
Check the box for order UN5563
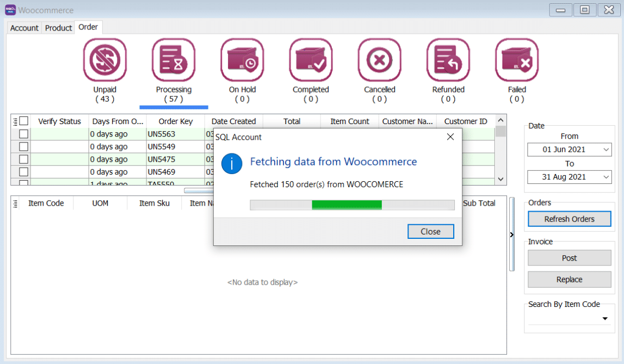pos(24,134)
